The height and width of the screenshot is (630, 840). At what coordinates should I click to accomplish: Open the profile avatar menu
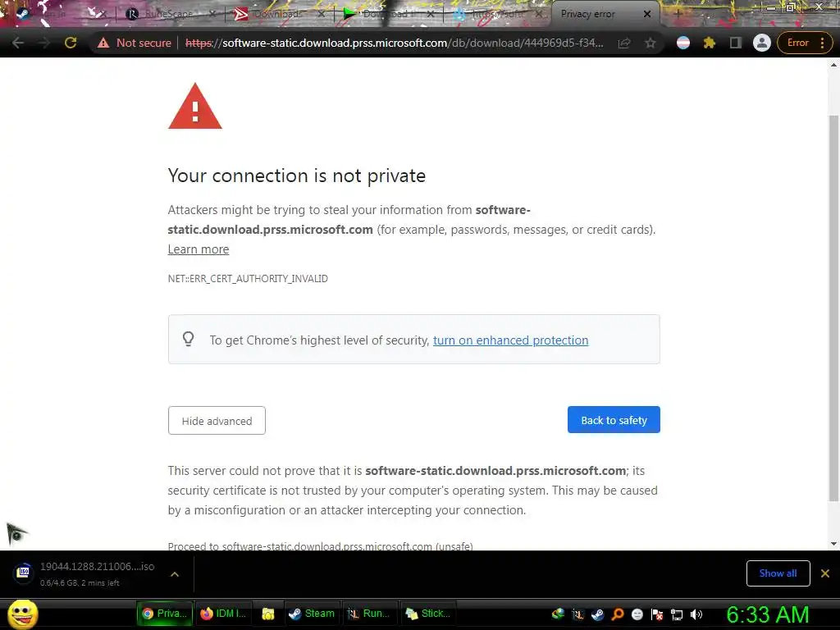pyautogui.click(x=762, y=43)
